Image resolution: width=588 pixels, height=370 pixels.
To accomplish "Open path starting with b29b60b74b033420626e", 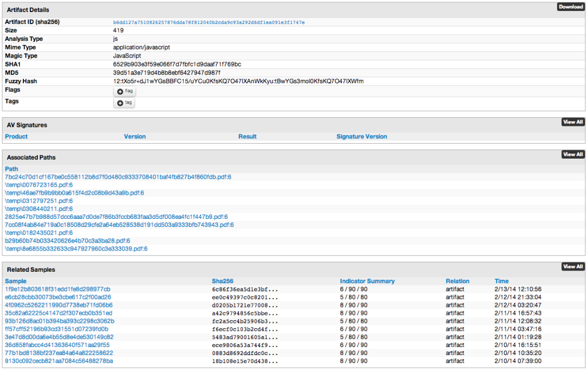I will (67, 241).
